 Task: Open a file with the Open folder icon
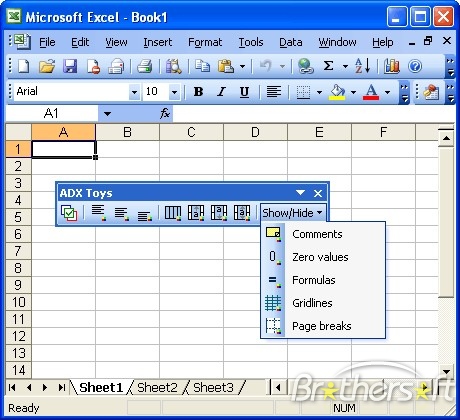(x=47, y=66)
